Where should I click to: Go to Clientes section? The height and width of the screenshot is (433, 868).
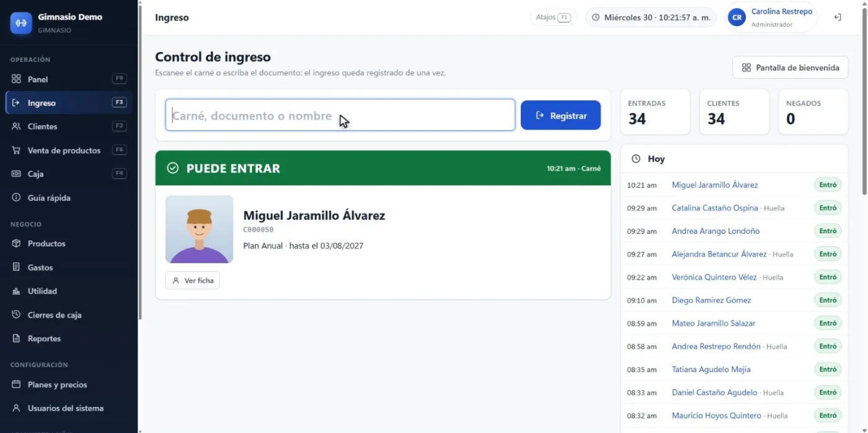[x=69, y=127]
